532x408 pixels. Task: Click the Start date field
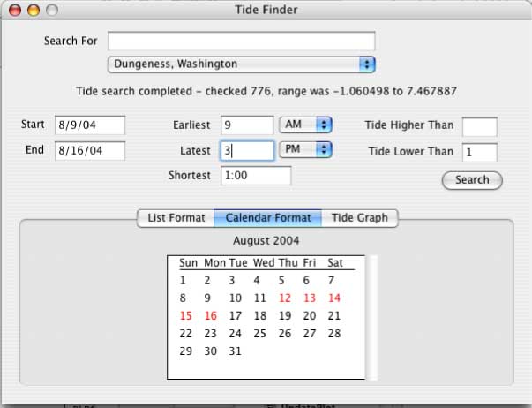[90, 125]
